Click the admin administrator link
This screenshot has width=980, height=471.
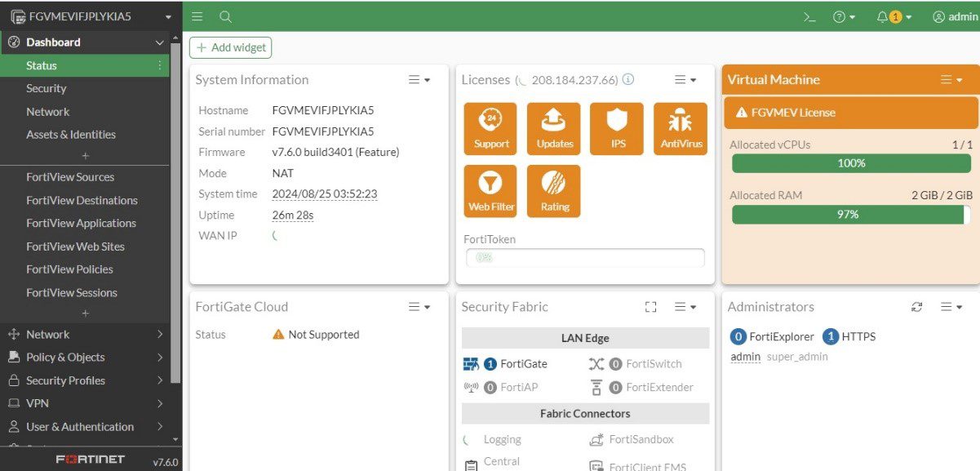[745, 357]
